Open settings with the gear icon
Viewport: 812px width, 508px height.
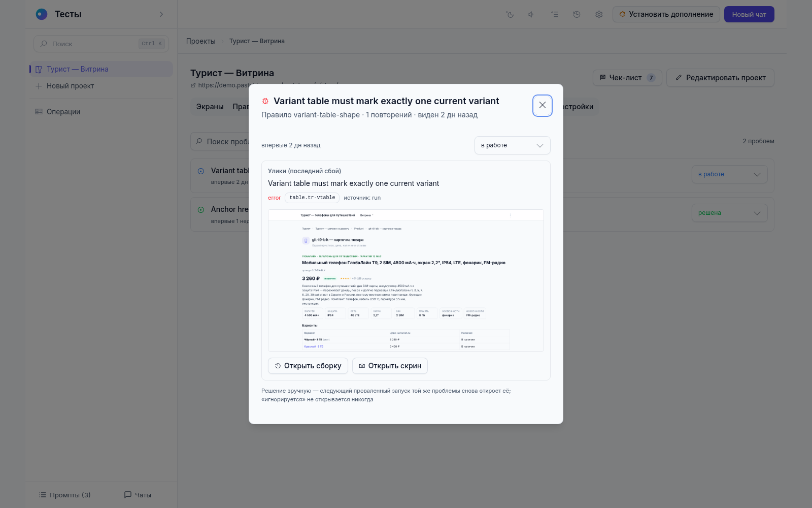pos(599,14)
